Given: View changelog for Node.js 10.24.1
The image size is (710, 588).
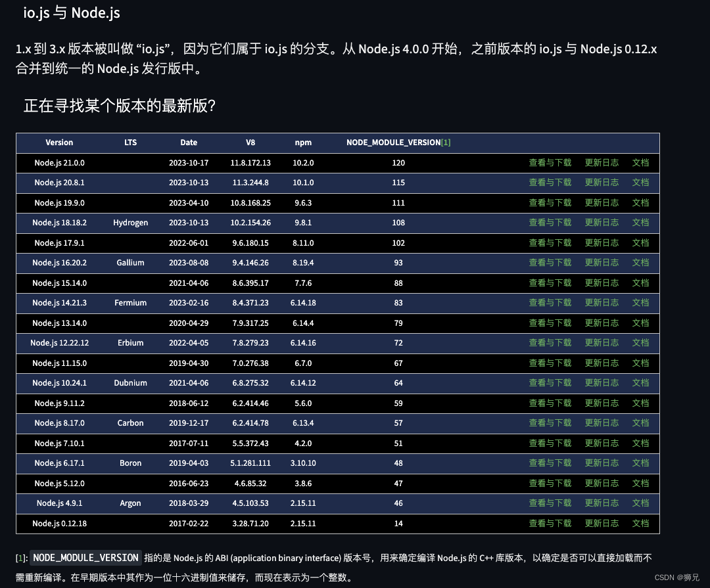Looking at the screenshot, I should click(x=602, y=383).
